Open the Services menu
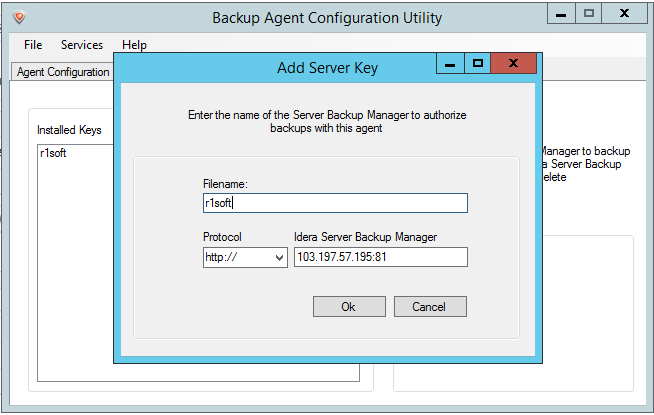Viewport: 654px width, 415px height. pos(81,45)
